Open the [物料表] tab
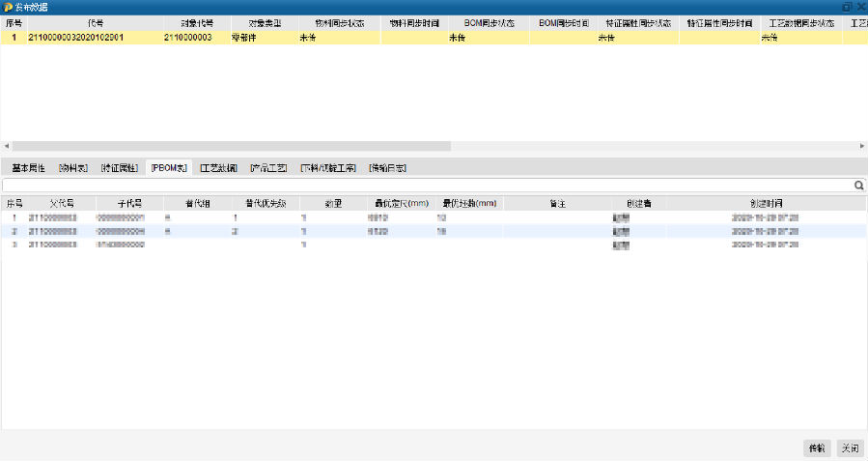The height and width of the screenshot is (461, 868). (x=74, y=167)
